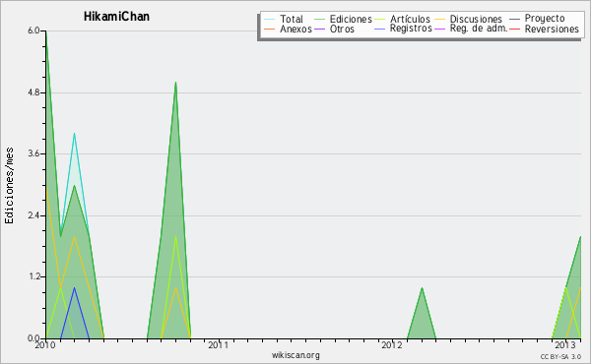This screenshot has height=364, width=591.
Task: Click the 2012 green peak at 1
Action: (x=422, y=288)
